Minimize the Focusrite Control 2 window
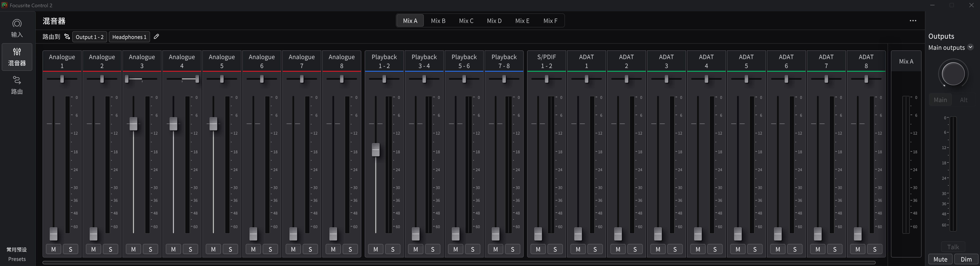This screenshot has height=266, width=980. pyautogui.click(x=932, y=5)
